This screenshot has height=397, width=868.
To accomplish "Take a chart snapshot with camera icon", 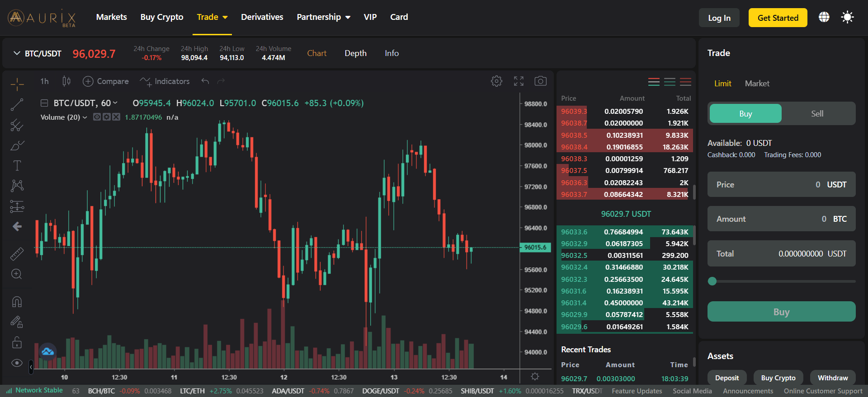I will tap(540, 81).
